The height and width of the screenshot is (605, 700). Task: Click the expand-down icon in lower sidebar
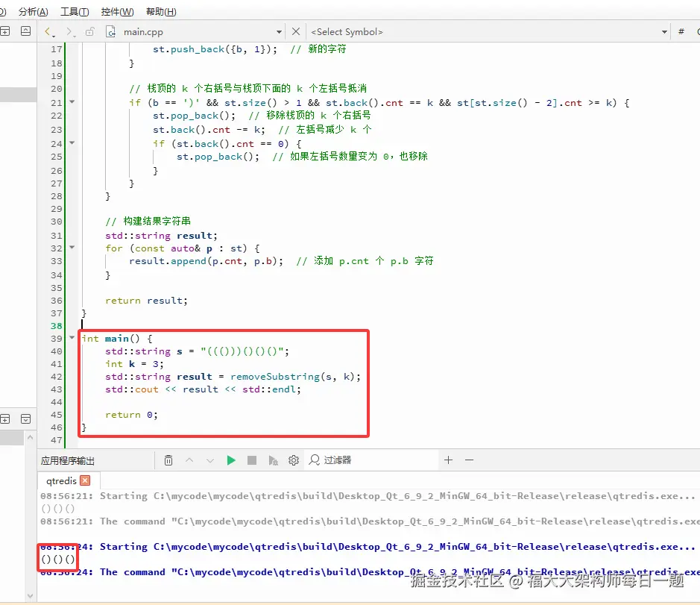[26, 419]
